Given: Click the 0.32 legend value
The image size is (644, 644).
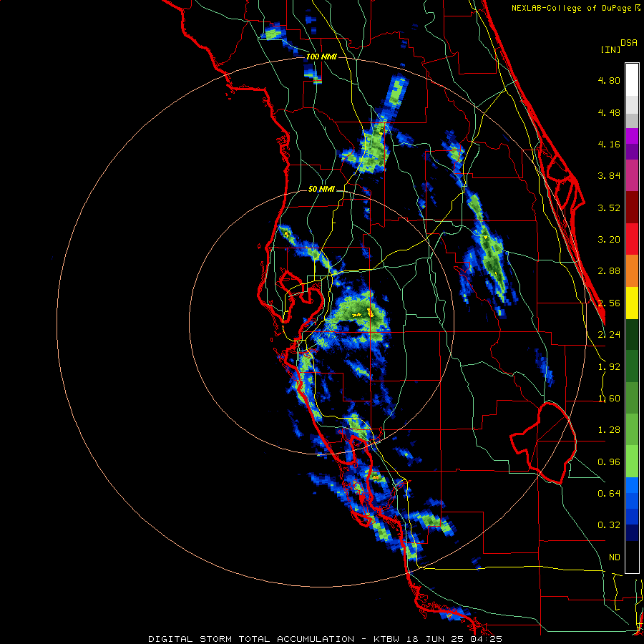Looking at the screenshot, I should pos(609,525).
